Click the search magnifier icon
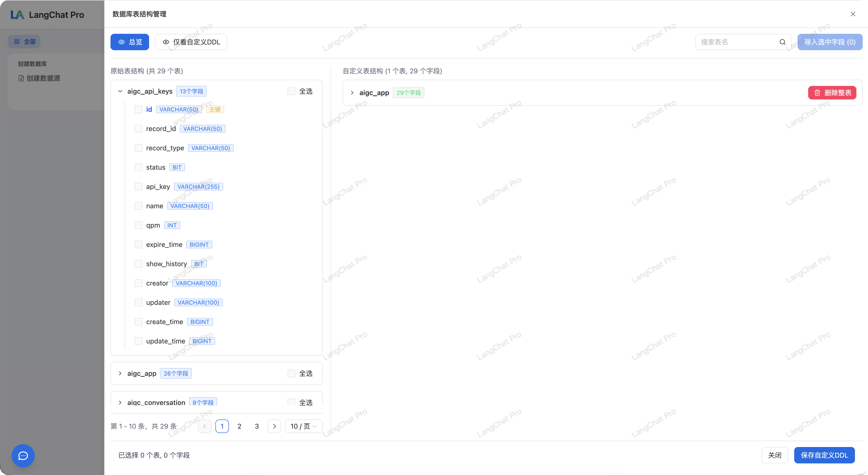The height and width of the screenshot is (475, 868). 782,42
